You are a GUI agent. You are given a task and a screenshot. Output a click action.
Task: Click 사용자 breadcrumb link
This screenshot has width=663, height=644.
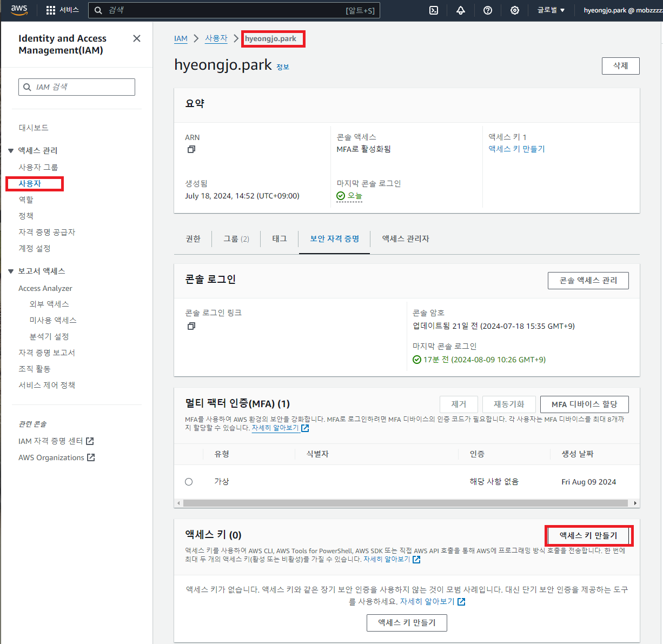tap(216, 38)
